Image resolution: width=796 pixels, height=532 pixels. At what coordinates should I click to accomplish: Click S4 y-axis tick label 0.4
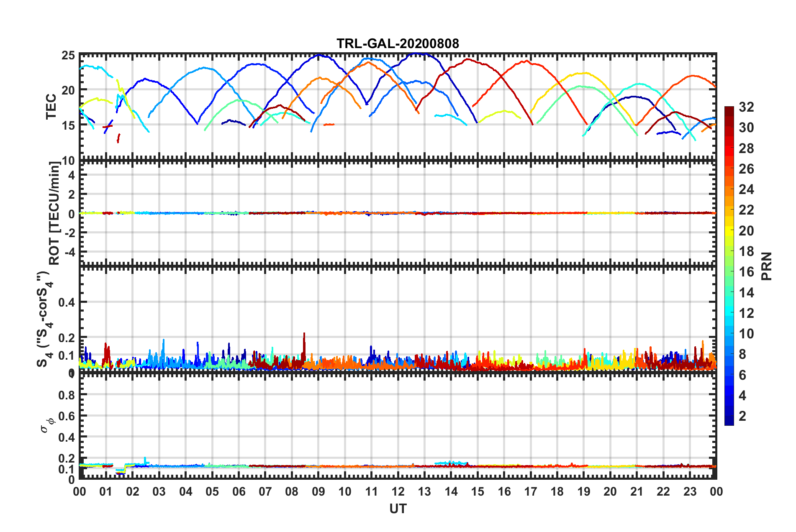[x=67, y=302]
